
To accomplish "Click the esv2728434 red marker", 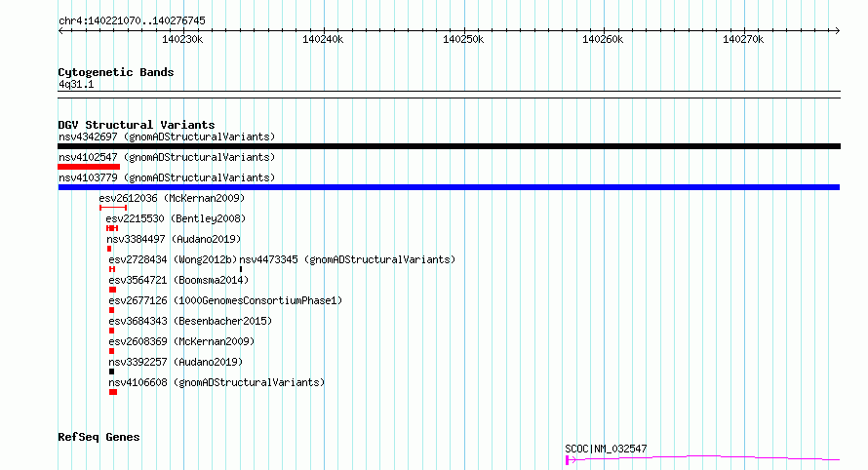I will pyautogui.click(x=112, y=269).
